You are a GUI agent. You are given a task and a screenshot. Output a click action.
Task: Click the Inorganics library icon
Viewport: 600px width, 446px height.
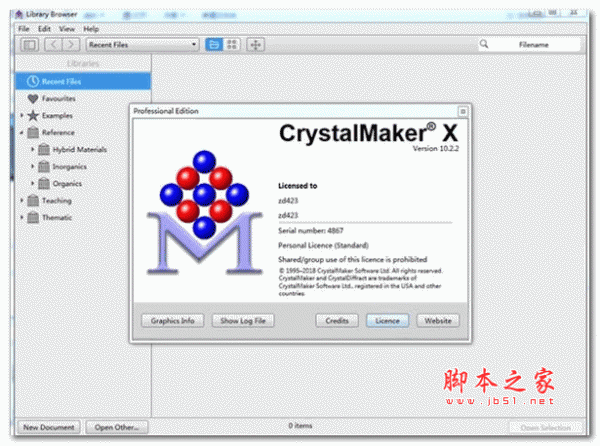(44, 166)
